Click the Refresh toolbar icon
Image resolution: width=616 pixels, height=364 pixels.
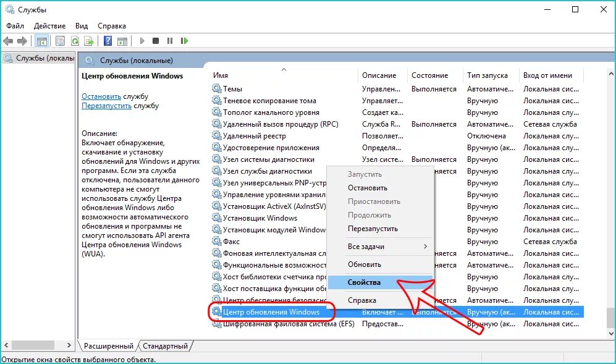[x=75, y=41]
